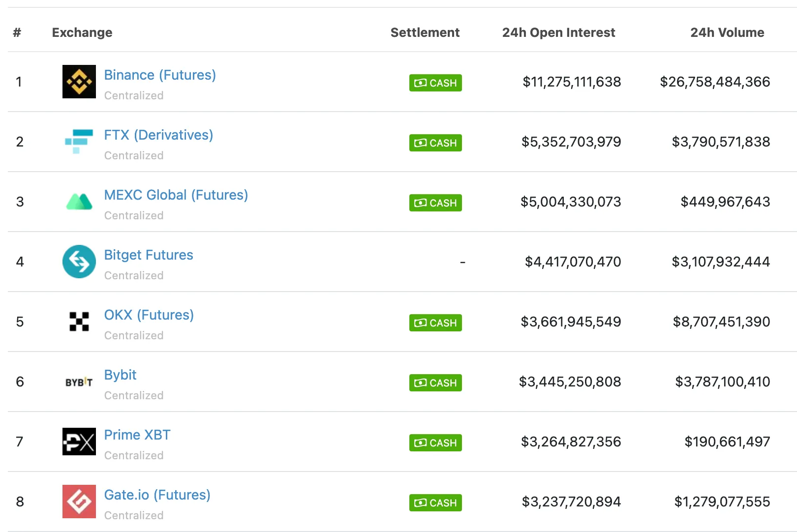Click Centralized label under Binance (Futures)
Image resolution: width=797 pixels, height=532 pixels.
coord(134,95)
